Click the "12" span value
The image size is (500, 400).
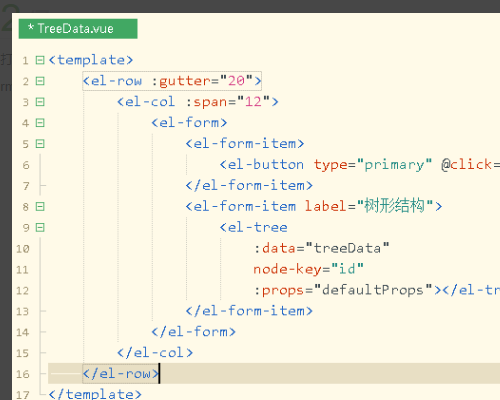click(x=253, y=102)
